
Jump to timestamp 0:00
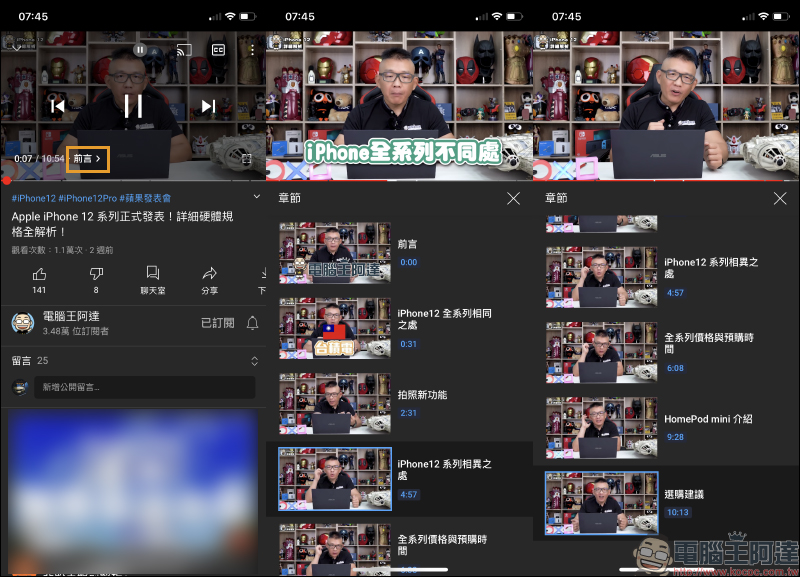pyautogui.click(x=409, y=262)
